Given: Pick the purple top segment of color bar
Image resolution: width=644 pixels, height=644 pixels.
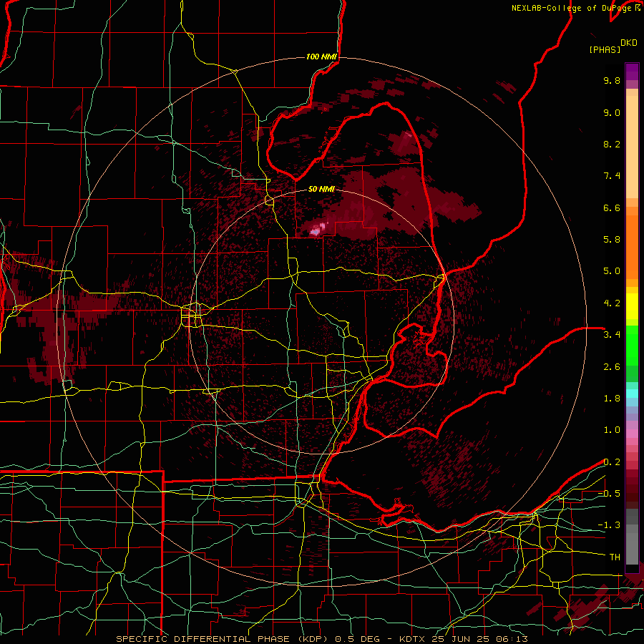Looking at the screenshot, I should [x=632, y=72].
